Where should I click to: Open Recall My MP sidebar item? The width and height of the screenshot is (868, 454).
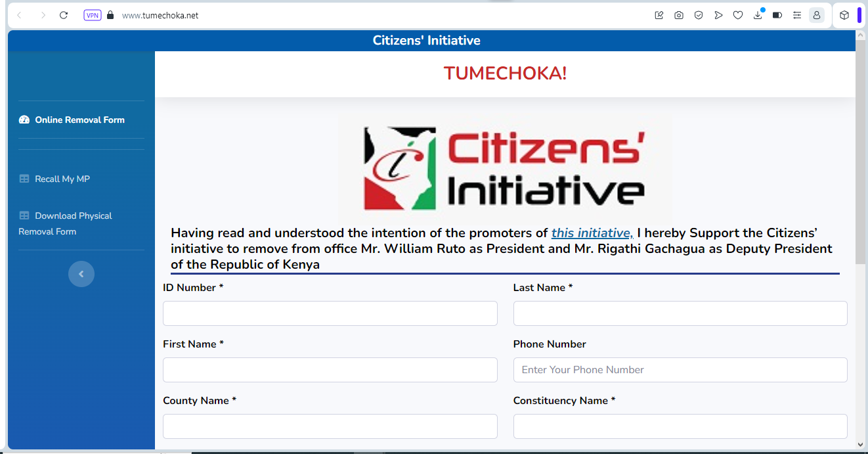(62, 179)
